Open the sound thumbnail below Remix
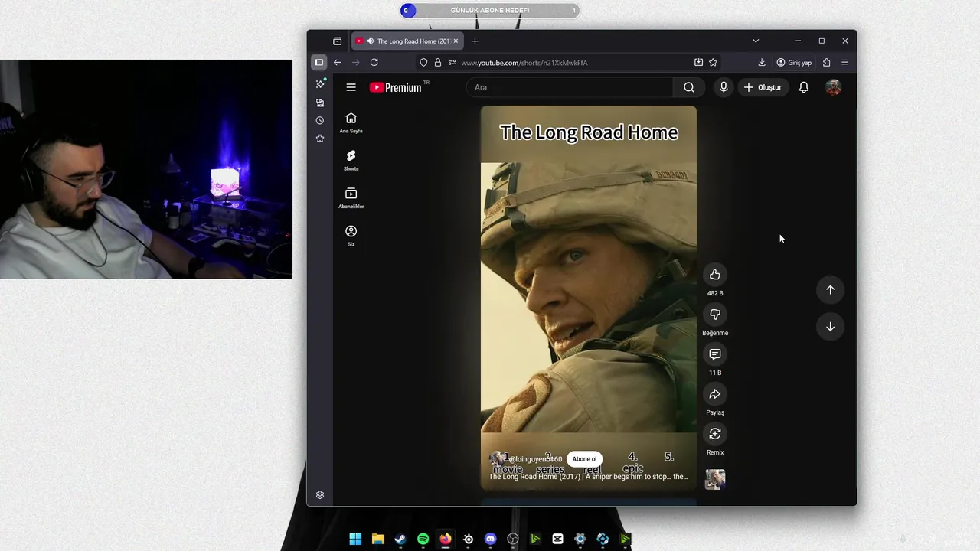Viewport: 980px width, 551px height. click(x=714, y=479)
